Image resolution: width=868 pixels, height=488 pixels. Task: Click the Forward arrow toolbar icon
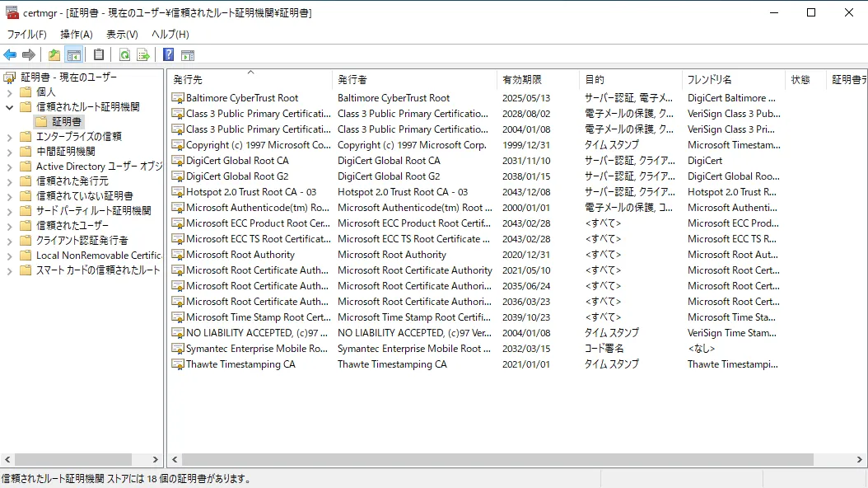tap(29, 55)
